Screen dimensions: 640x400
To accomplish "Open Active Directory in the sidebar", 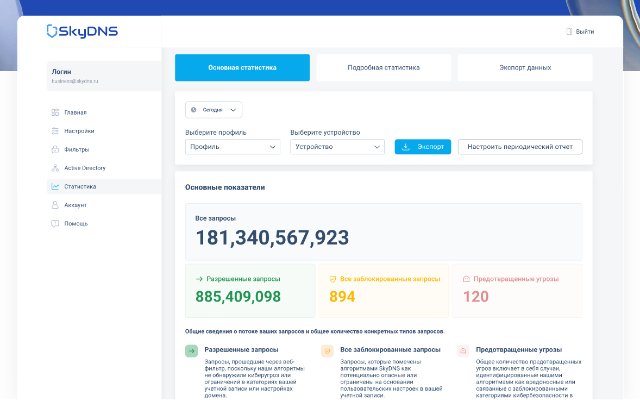I will click(x=104, y=168).
